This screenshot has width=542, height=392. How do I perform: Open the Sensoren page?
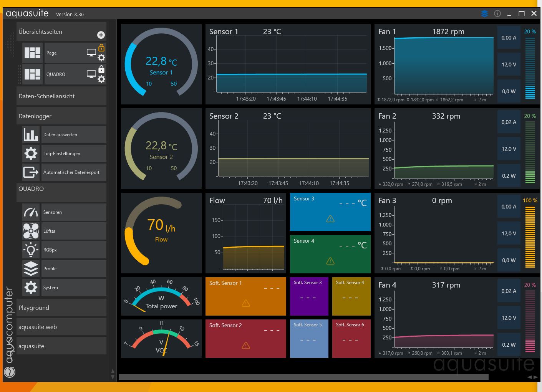click(x=74, y=212)
